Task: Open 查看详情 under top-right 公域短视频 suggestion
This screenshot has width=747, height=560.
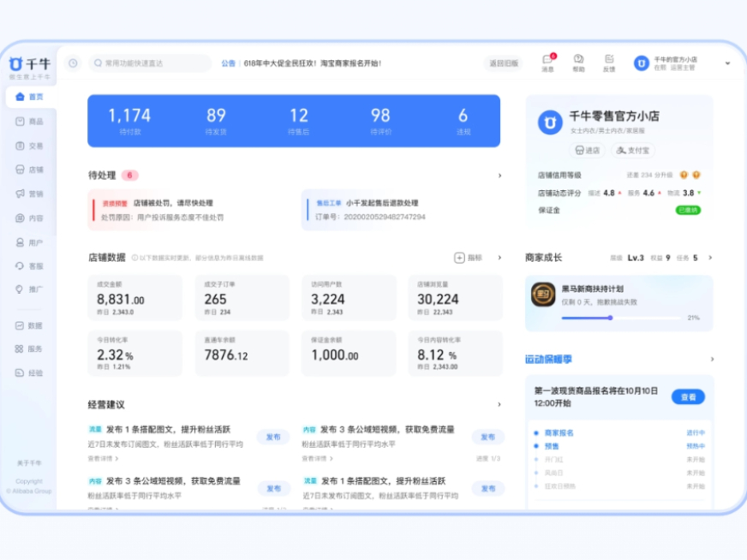Action: coord(317,459)
